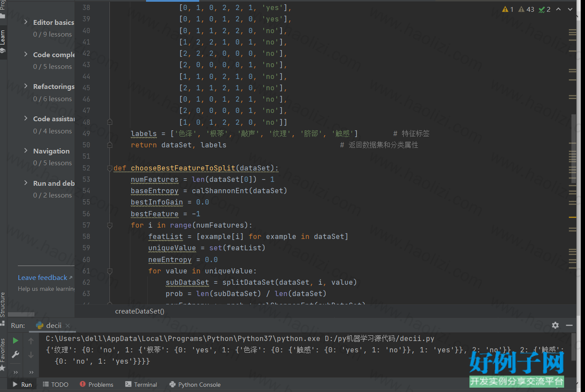Toggle the Learn side panel tab

pyautogui.click(x=3, y=42)
